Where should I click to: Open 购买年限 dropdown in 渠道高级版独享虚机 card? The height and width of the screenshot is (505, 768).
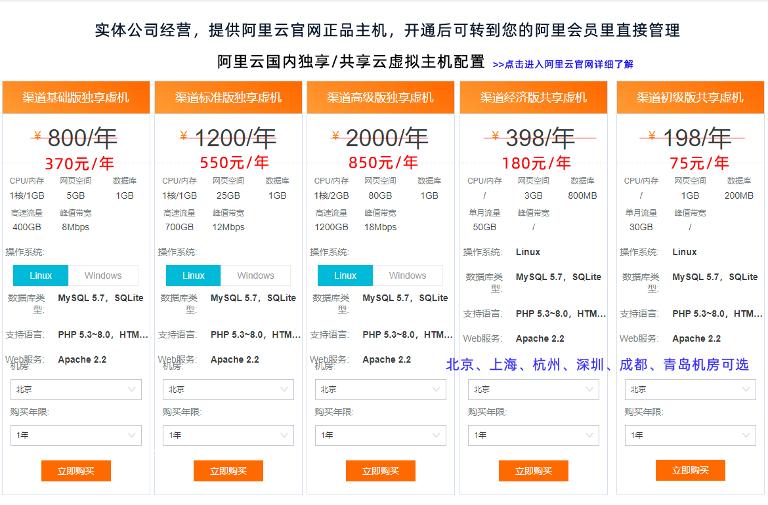pyautogui.click(x=381, y=435)
